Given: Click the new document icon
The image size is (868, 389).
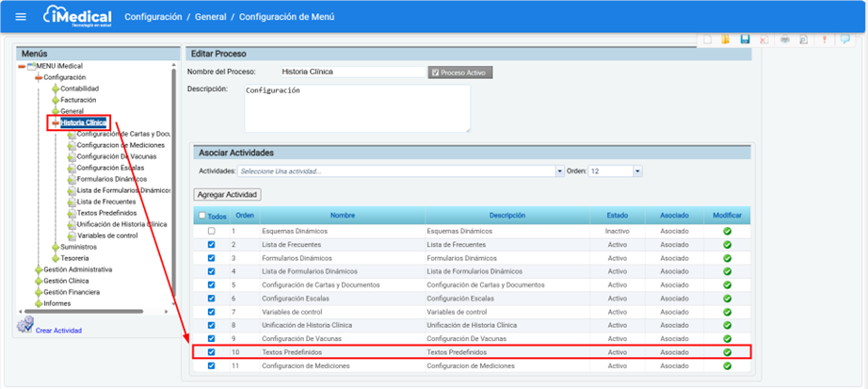Looking at the screenshot, I should (706, 40).
